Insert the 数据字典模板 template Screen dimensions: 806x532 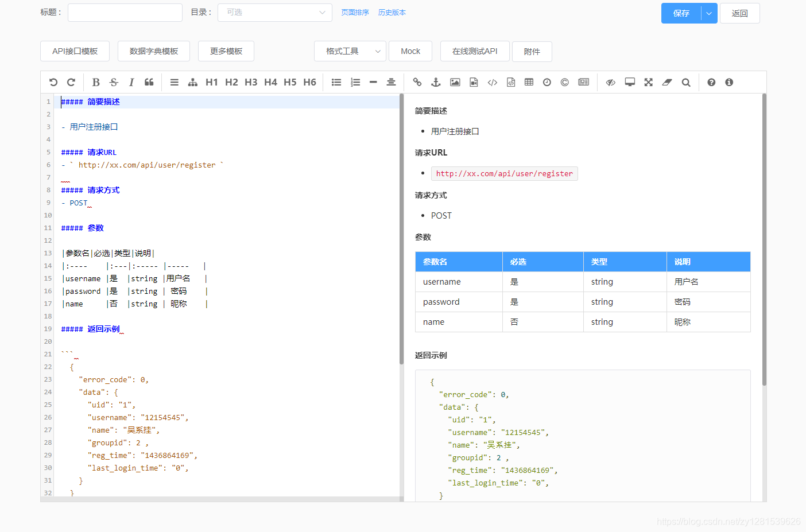[x=154, y=51]
